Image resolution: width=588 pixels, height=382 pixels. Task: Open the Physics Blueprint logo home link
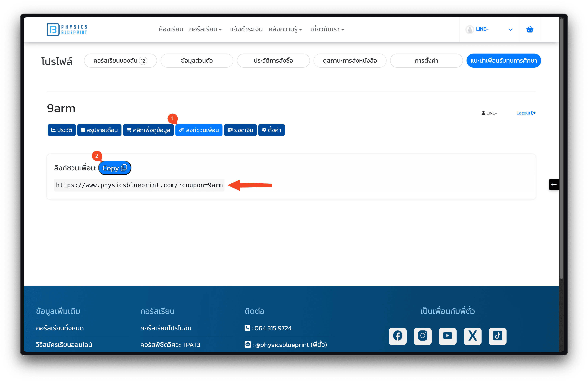67,29
